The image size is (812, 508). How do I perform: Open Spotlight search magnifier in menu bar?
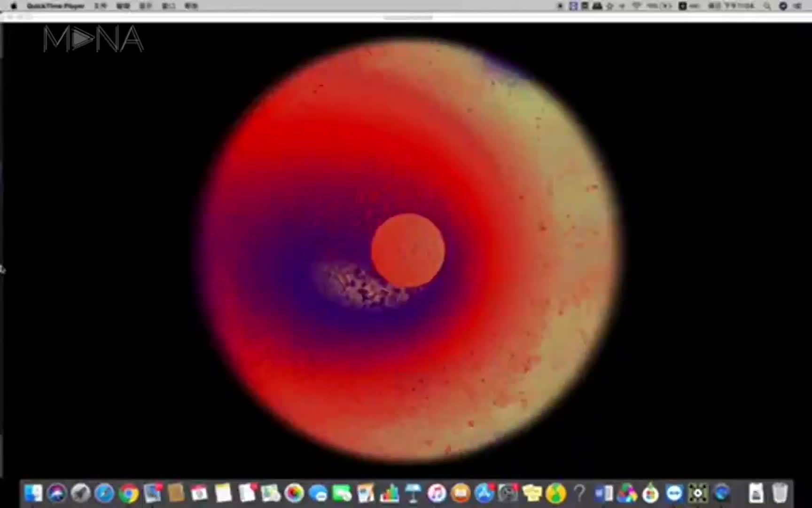[767, 6]
